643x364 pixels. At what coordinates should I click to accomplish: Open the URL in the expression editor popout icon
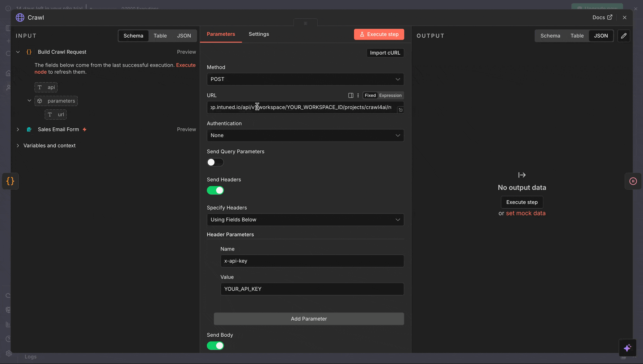401,110
